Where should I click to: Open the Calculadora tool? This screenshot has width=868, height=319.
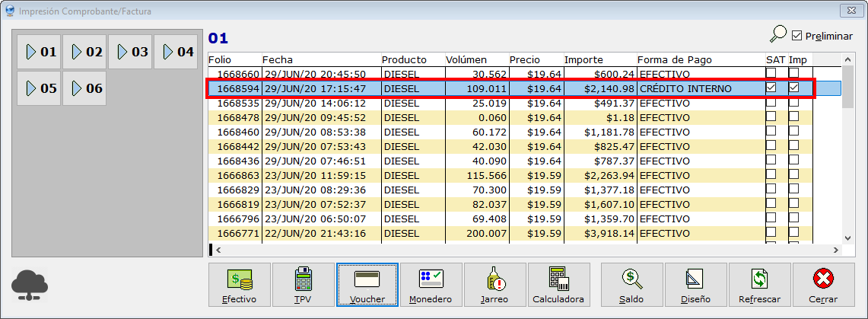pos(558,285)
